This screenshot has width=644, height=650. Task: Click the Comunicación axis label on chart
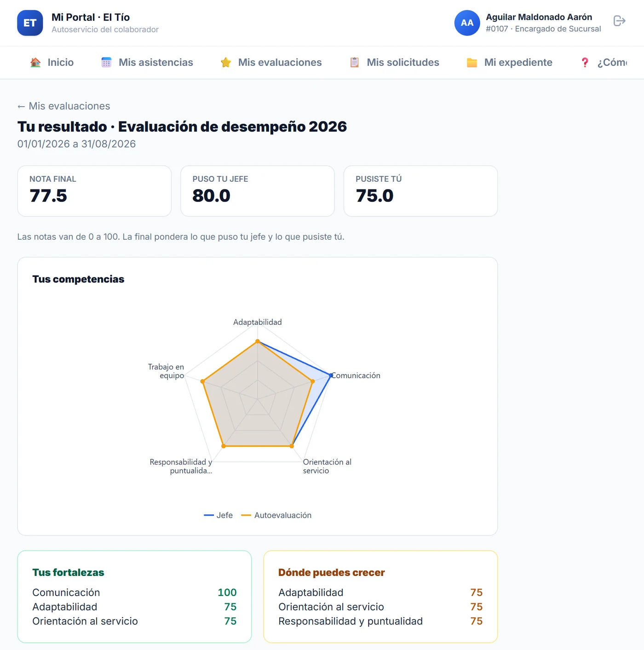tap(356, 375)
